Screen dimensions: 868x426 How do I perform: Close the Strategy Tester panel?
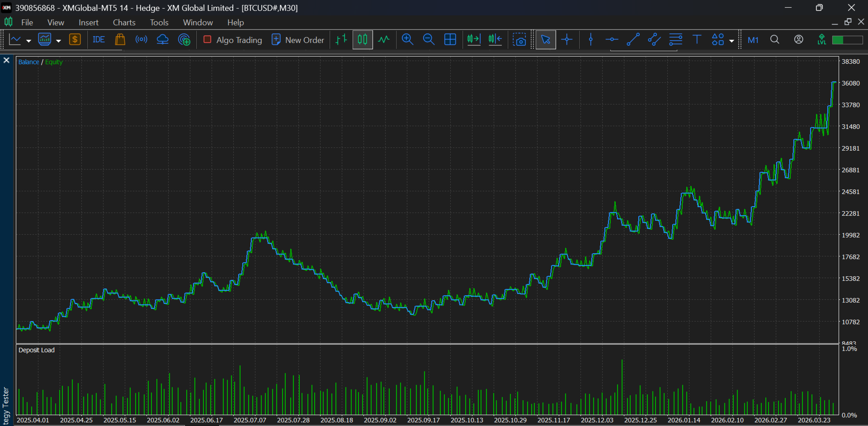click(6, 60)
